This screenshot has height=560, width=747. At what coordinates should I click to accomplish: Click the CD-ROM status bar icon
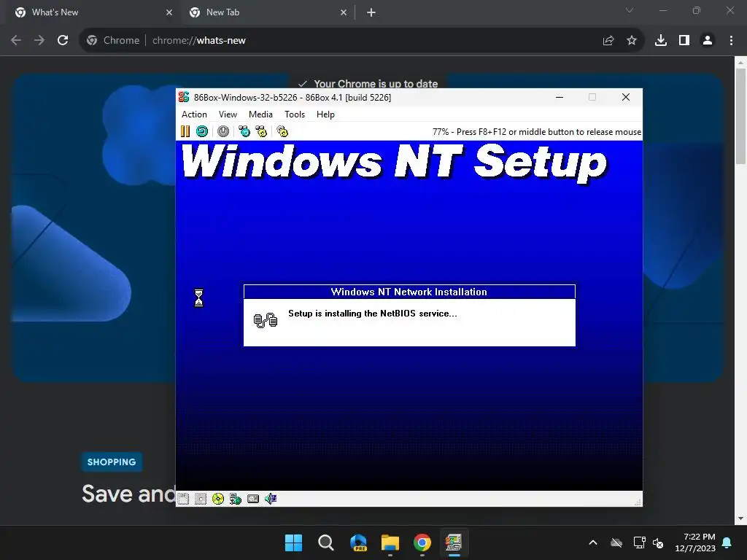tap(218, 499)
